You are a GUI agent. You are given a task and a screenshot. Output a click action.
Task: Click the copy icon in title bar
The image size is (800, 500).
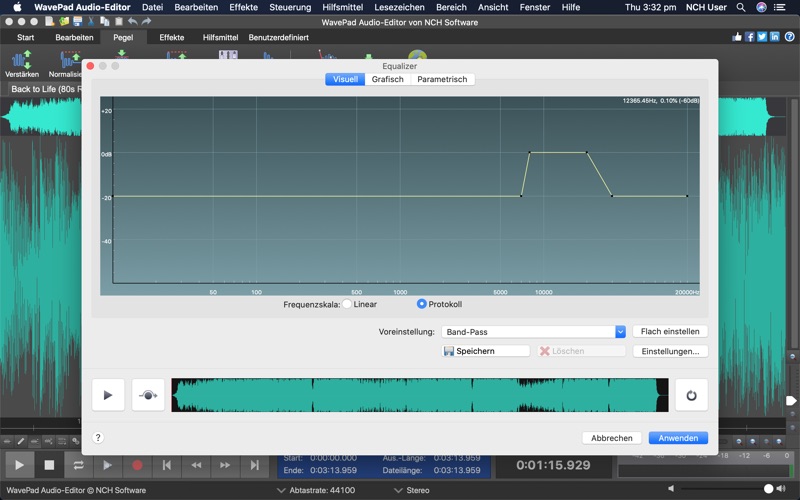[x=105, y=21]
